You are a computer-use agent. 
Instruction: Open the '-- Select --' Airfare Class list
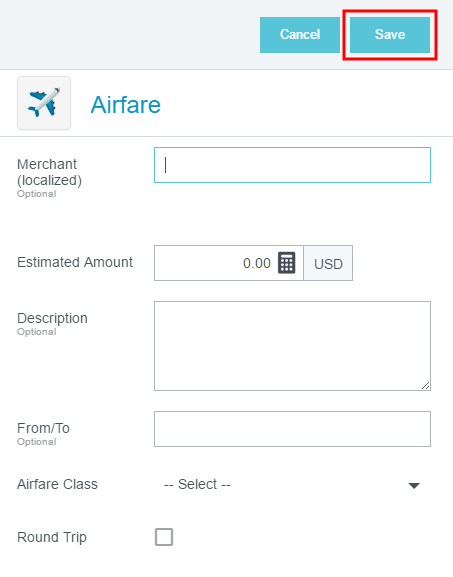pyautogui.click(x=292, y=484)
